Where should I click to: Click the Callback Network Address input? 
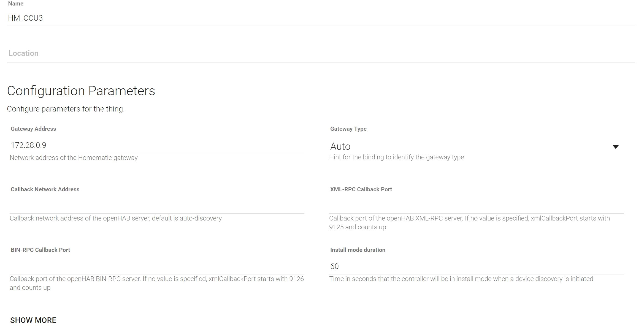[110, 205]
